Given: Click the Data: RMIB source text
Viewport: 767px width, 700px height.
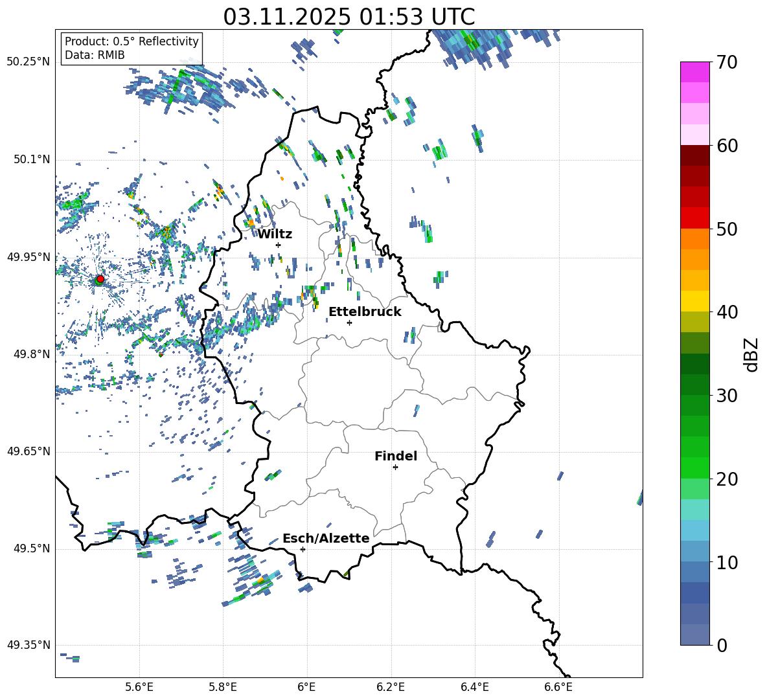Looking at the screenshot, I should coord(95,55).
